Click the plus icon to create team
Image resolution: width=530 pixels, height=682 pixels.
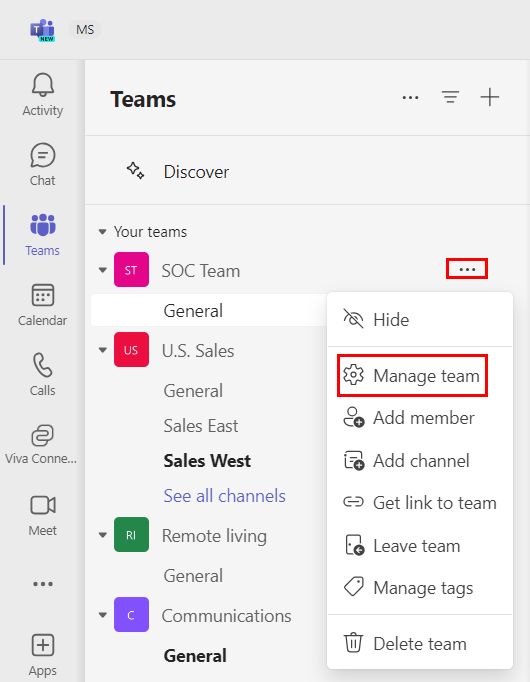point(490,97)
